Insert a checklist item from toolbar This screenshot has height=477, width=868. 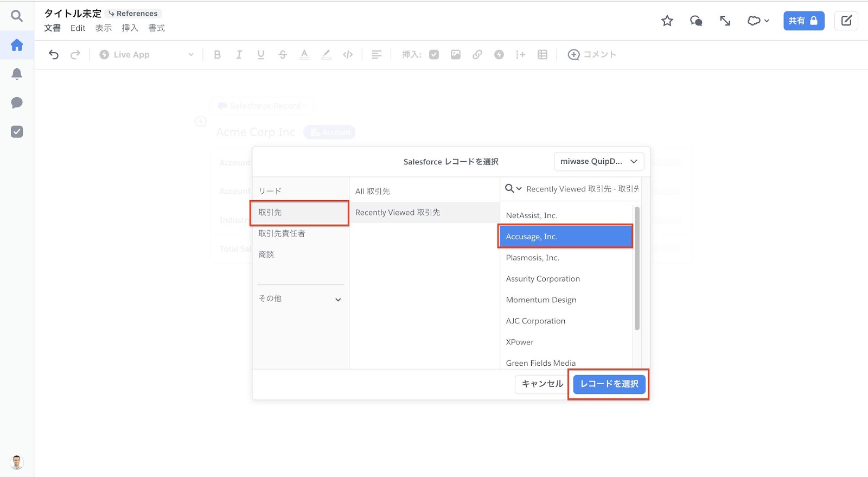click(434, 54)
